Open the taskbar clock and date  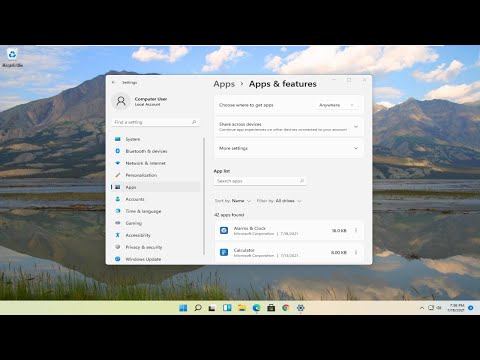456,308
